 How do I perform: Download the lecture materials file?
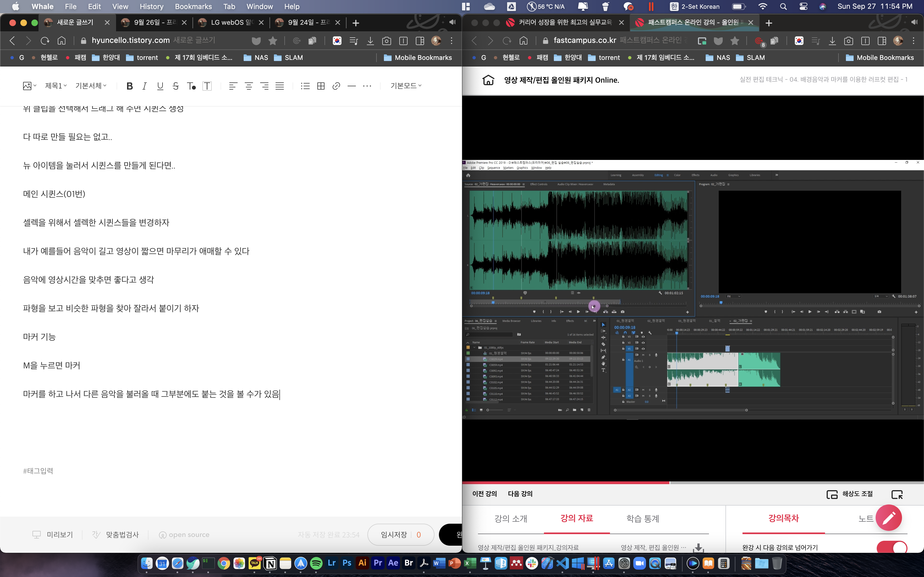pos(698,548)
